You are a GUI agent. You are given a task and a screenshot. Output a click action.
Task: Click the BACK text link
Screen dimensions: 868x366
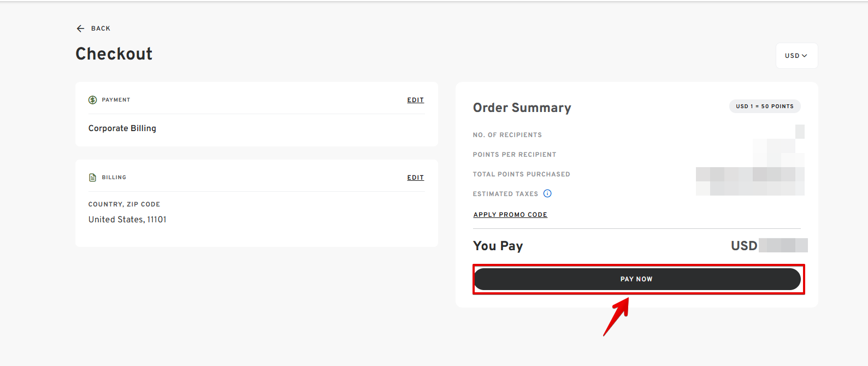(101, 28)
